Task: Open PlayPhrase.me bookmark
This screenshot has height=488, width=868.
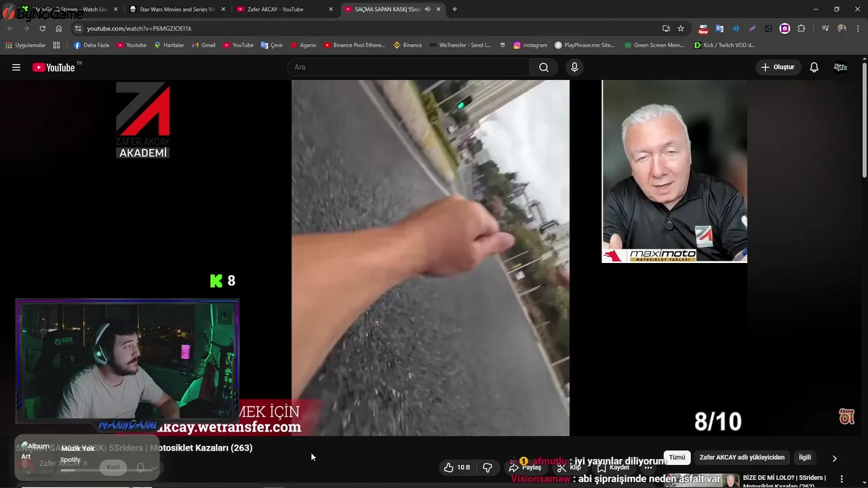Action: (585, 45)
